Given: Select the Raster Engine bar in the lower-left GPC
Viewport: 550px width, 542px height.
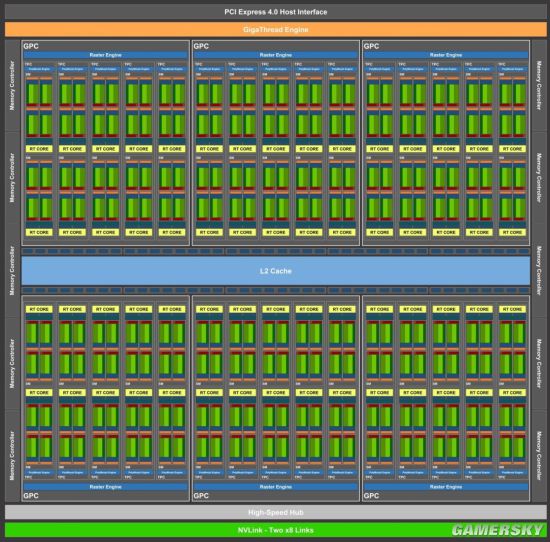Looking at the screenshot, I should pyautogui.click(x=106, y=487).
